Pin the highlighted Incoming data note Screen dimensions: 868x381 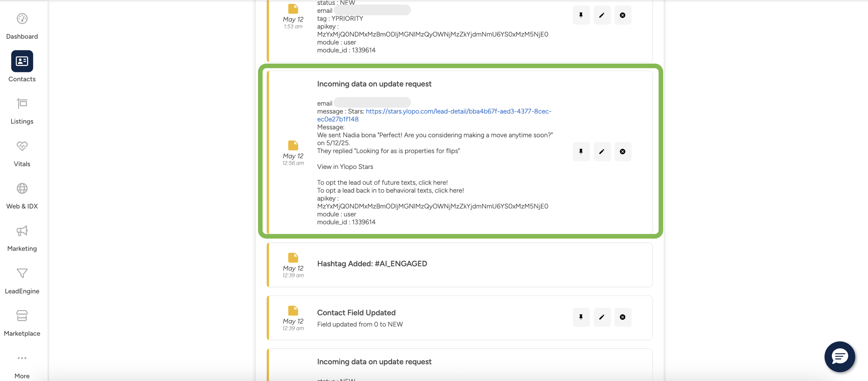click(x=581, y=152)
